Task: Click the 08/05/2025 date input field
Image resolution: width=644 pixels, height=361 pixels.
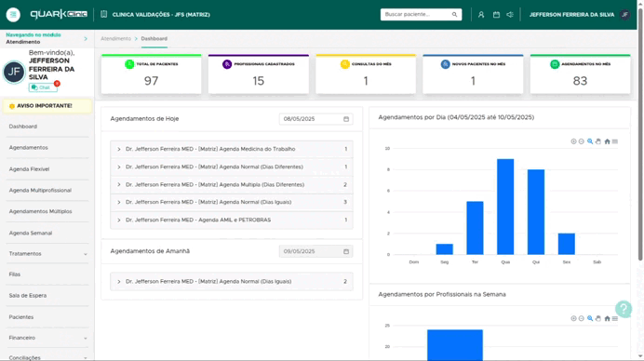Action: tap(315, 119)
